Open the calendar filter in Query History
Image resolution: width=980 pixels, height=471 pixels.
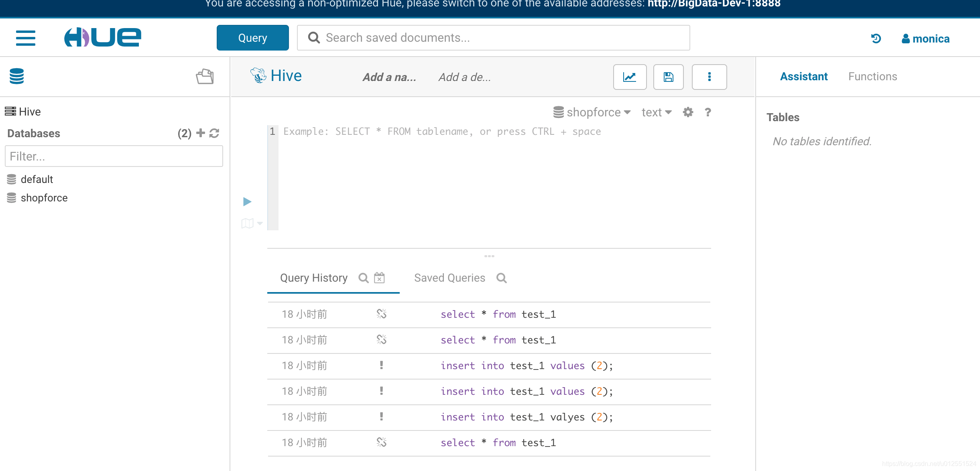(379, 278)
